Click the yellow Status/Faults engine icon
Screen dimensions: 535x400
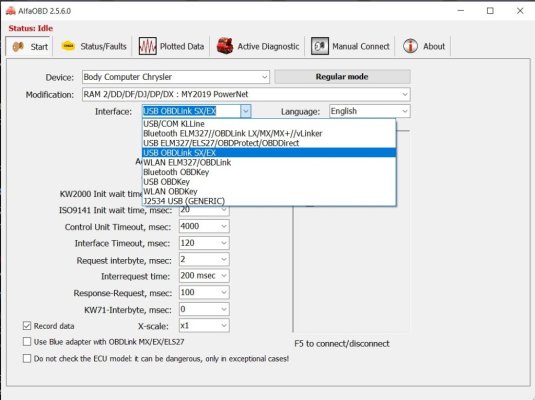click(x=68, y=46)
